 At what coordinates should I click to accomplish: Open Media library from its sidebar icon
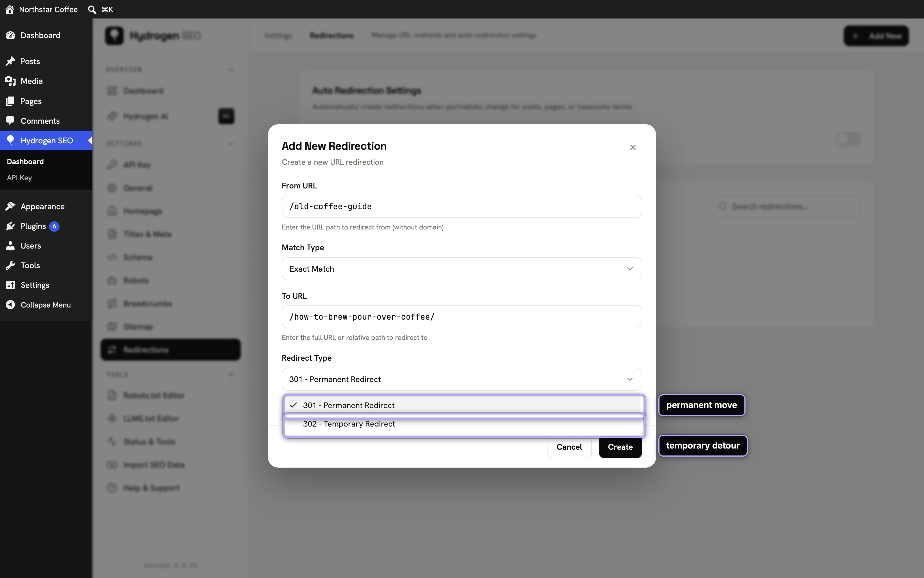pos(10,81)
